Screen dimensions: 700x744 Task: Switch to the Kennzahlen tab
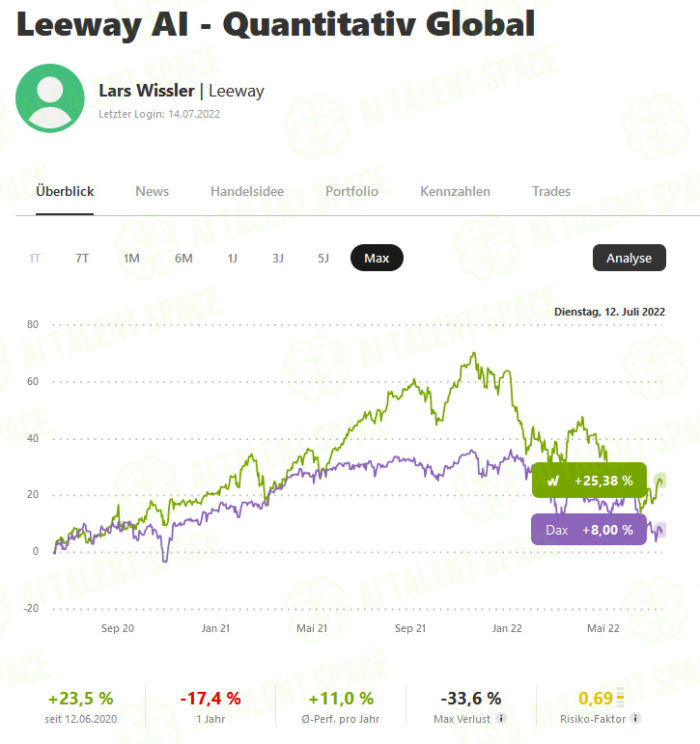455,191
